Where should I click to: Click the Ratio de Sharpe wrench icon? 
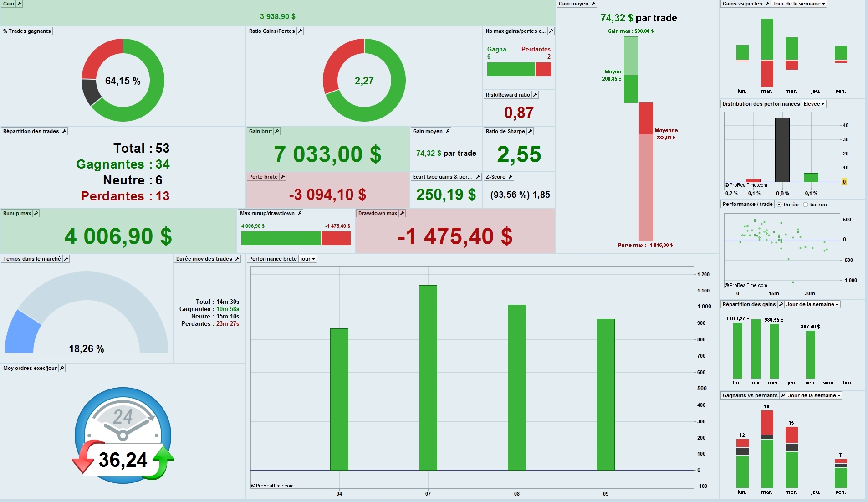point(530,131)
